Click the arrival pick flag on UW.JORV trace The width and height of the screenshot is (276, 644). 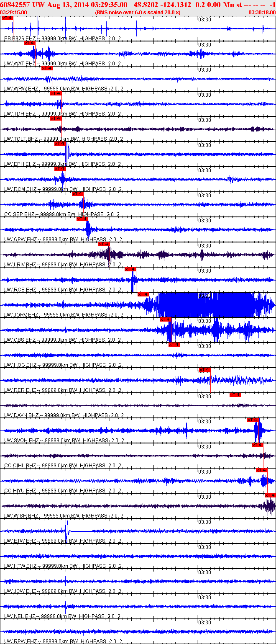coord(143,294)
